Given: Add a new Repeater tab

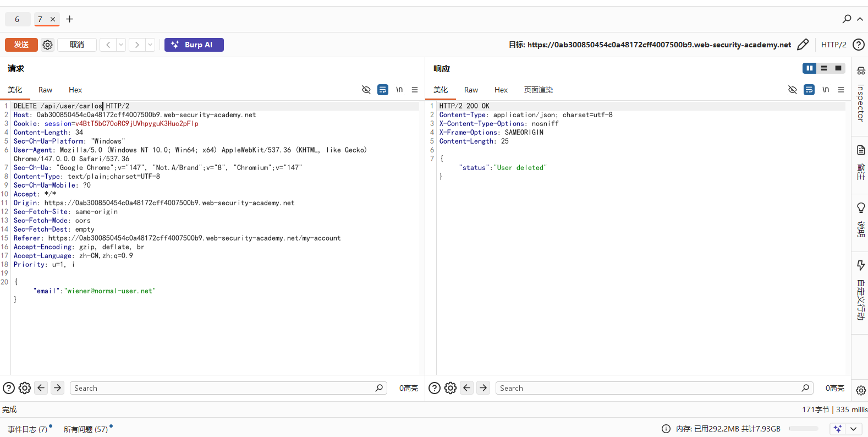Looking at the screenshot, I should [69, 19].
